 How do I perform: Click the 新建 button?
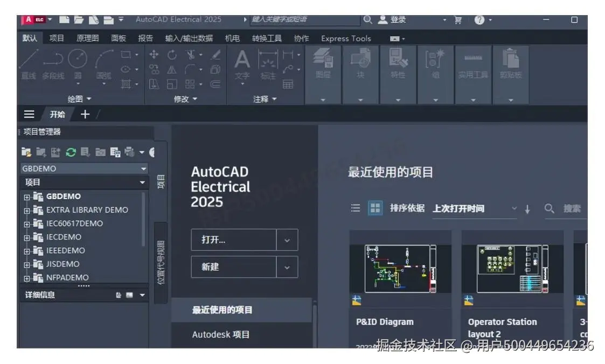234,267
